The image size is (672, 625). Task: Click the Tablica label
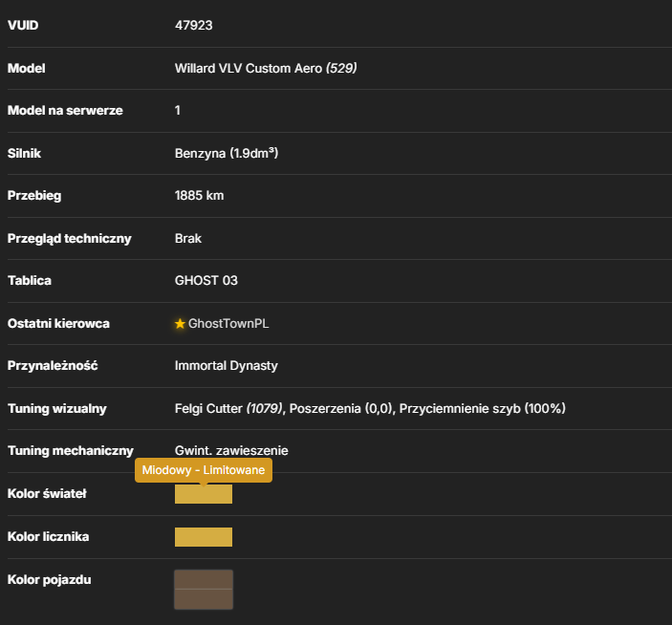click(x=30, y=280)
